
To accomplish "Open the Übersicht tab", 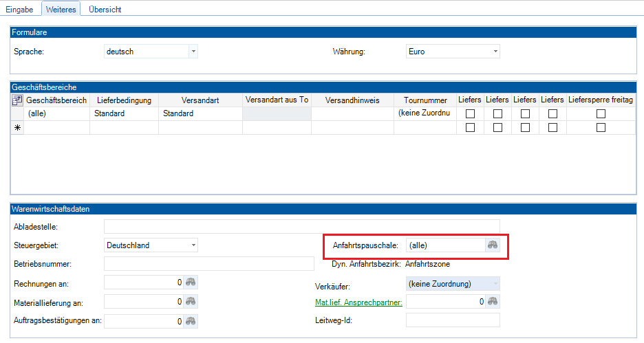I will point(105,9).
